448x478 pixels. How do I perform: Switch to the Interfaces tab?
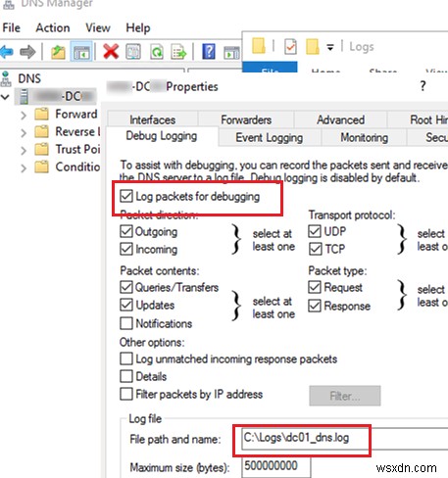tap(153, 119)
